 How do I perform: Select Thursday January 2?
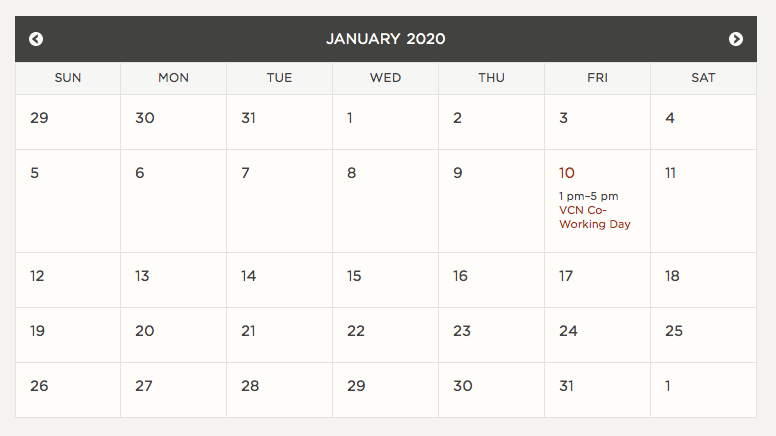coord(457,118)
